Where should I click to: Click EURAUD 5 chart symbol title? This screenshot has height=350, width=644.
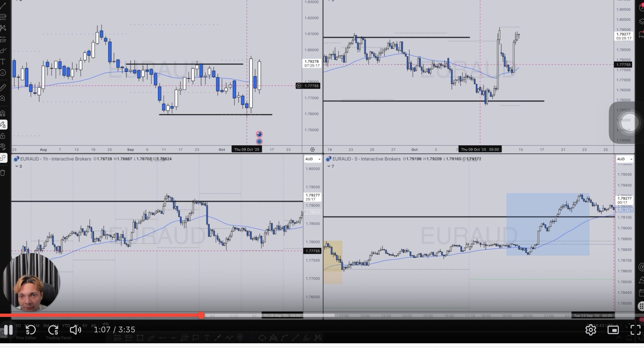(x=341, y=159)
